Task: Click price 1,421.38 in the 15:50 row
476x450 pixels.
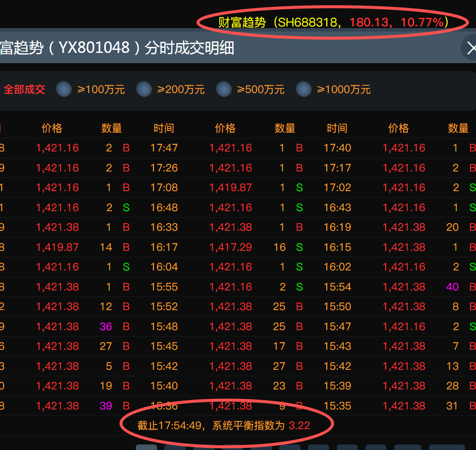Action: 404,307
